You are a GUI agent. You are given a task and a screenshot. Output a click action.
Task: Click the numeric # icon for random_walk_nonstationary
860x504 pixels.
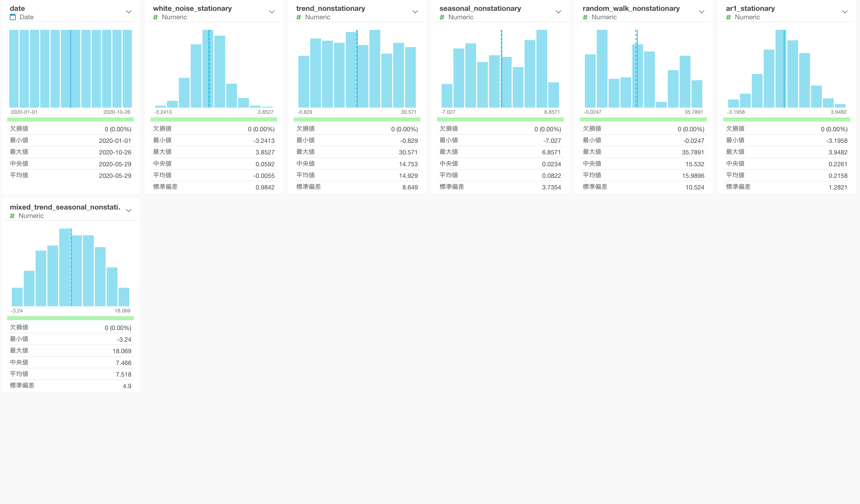585,17
